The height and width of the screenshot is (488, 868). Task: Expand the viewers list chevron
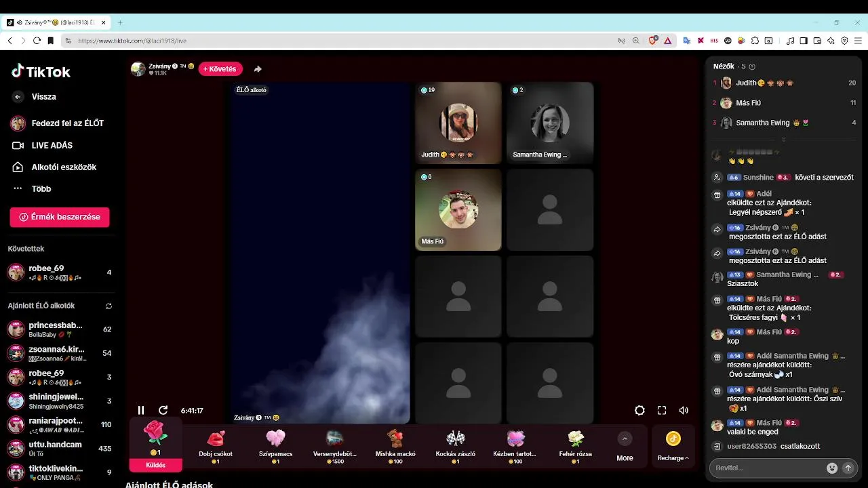point(784,140)
